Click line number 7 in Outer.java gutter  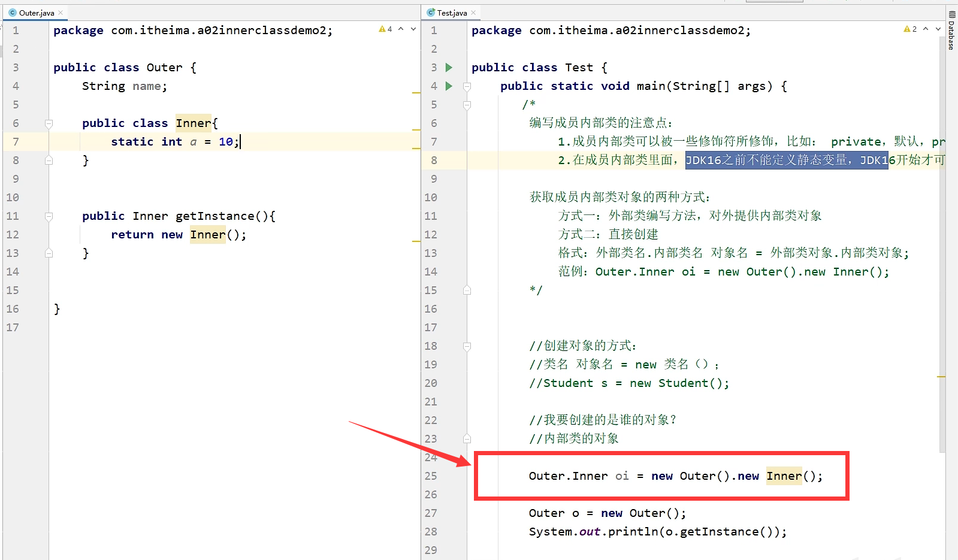click(x=16, y=142)
